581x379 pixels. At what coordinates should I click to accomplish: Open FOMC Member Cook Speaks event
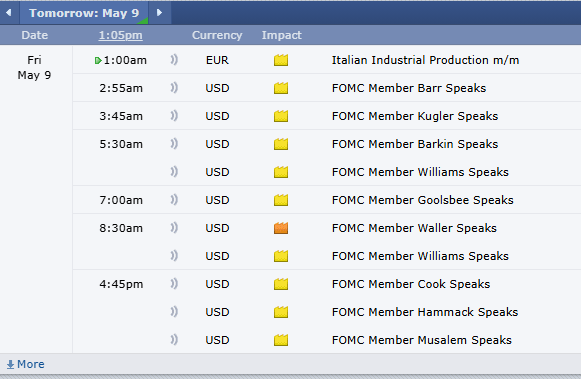pyautogui.click(x=411, y=284)
